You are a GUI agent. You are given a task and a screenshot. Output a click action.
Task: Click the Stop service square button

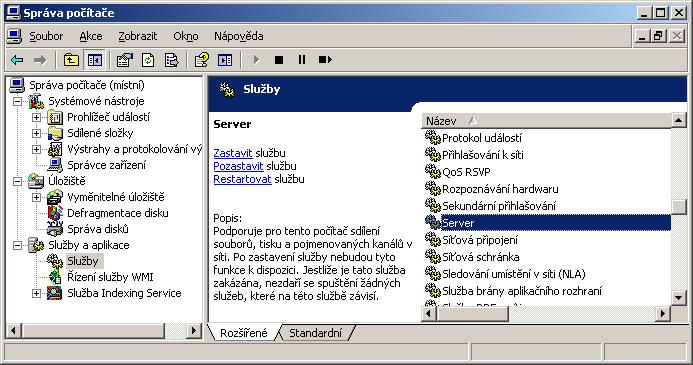point(279,60)
